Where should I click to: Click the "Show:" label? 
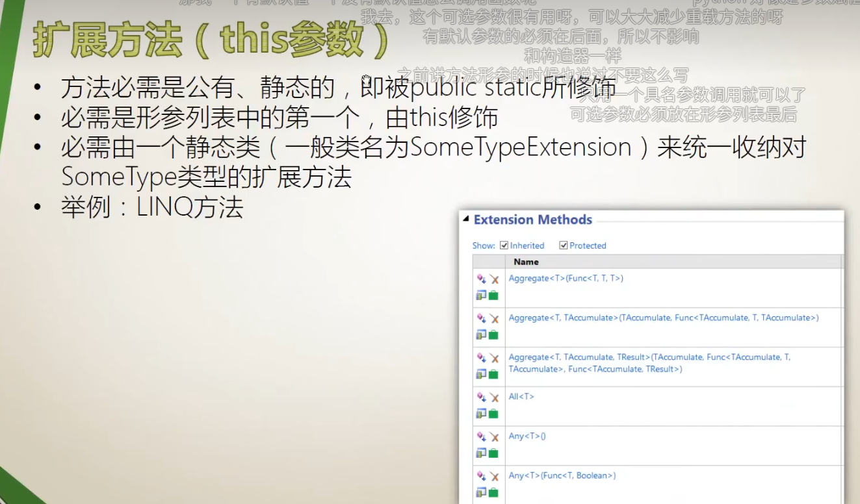[484, 246]
